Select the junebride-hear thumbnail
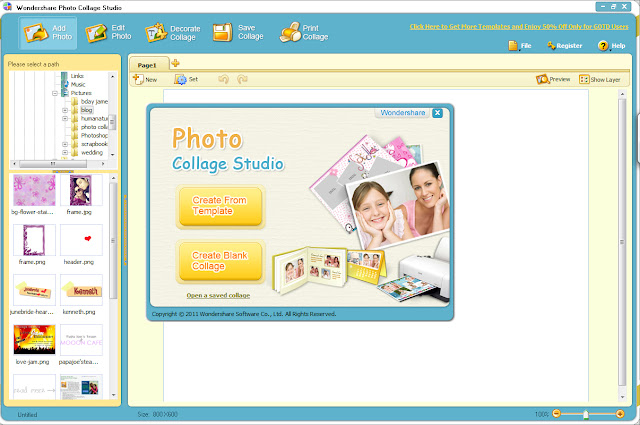 [34, 290]
